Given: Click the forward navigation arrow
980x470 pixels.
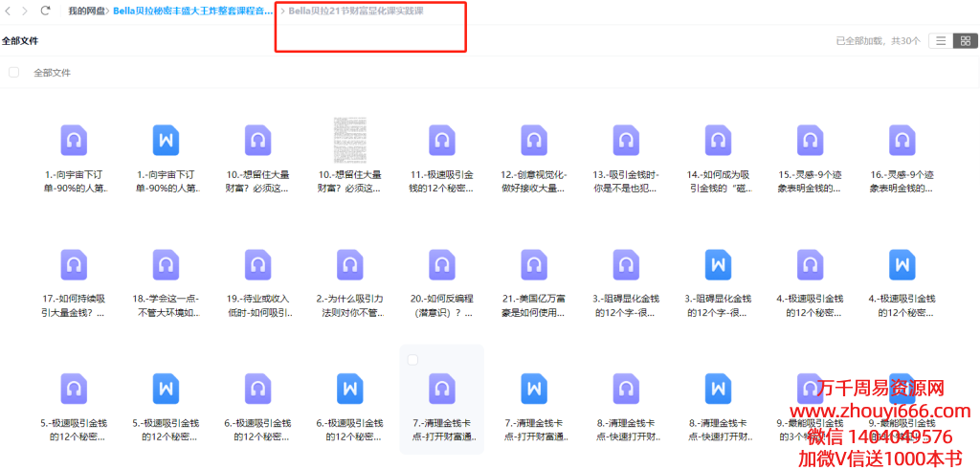Looking at the screenshot, I should click(x=25, y=11).
